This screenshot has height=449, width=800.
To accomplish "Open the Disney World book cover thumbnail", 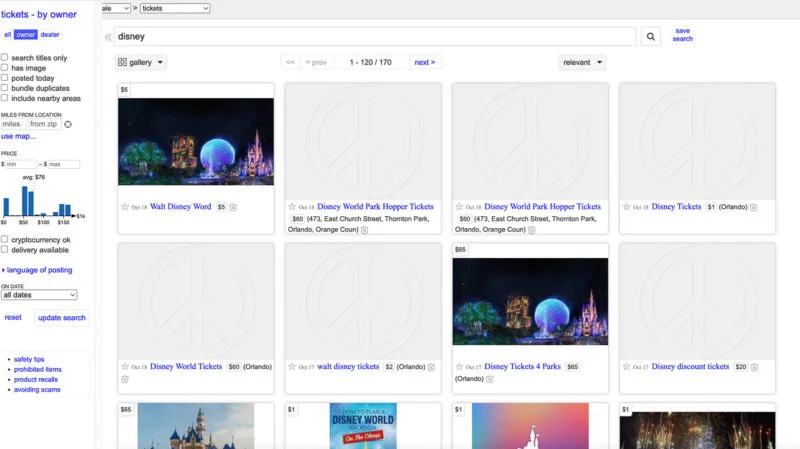I will coord(363,426).
